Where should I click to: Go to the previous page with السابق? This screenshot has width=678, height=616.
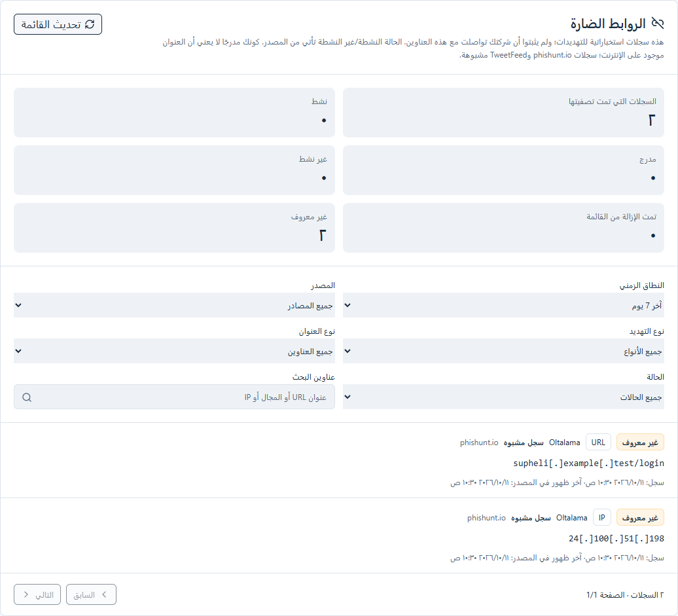click(x=91, y=594)
